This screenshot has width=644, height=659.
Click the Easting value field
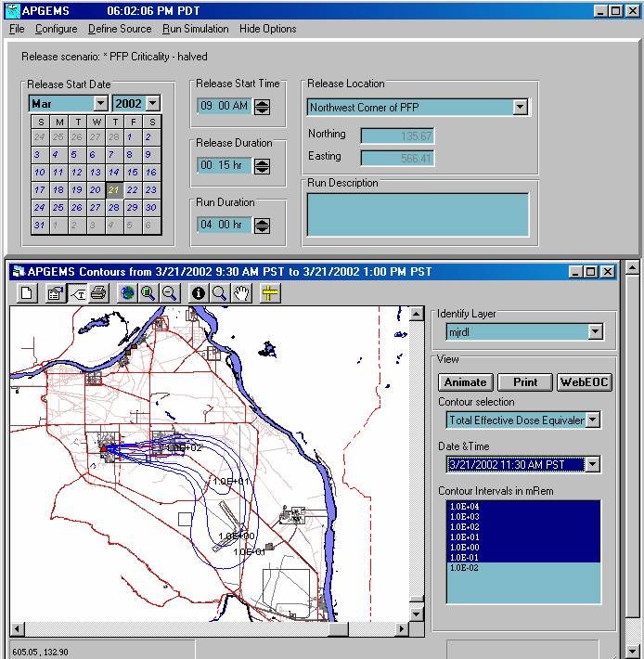[x=397, y=158]
